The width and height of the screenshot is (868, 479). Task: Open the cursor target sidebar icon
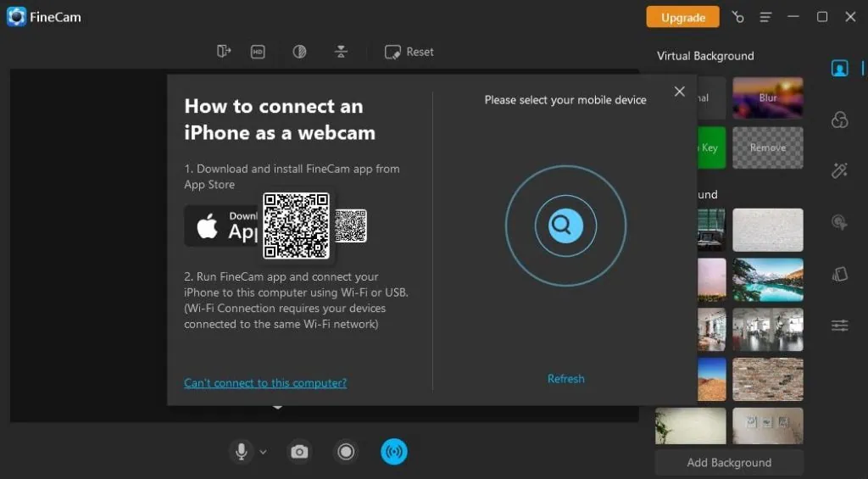coord(839,222)
